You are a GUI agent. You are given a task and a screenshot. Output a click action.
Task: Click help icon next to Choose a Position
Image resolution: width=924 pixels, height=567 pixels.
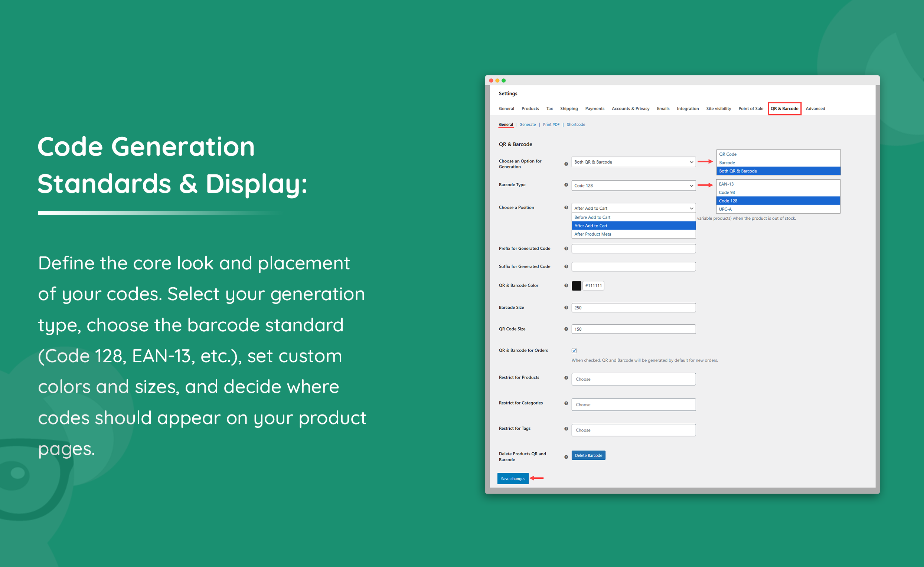click(x=566, y=207)
